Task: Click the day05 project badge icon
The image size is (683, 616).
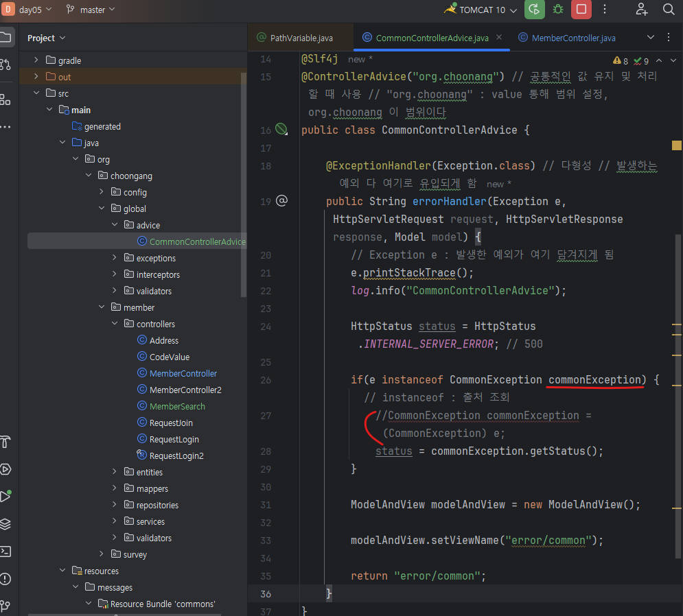Action: (x=8, y=9)
